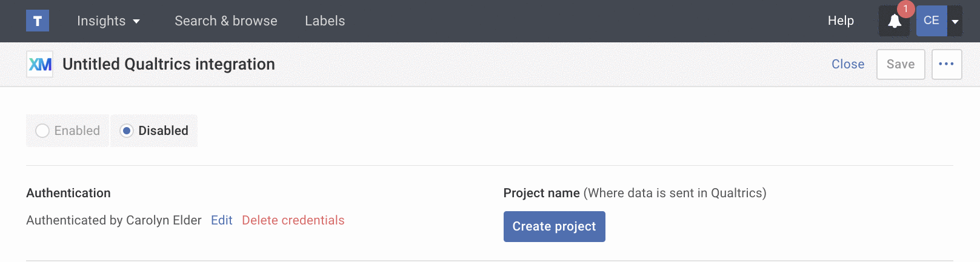Click the Enabled label text

click(77, 131)
